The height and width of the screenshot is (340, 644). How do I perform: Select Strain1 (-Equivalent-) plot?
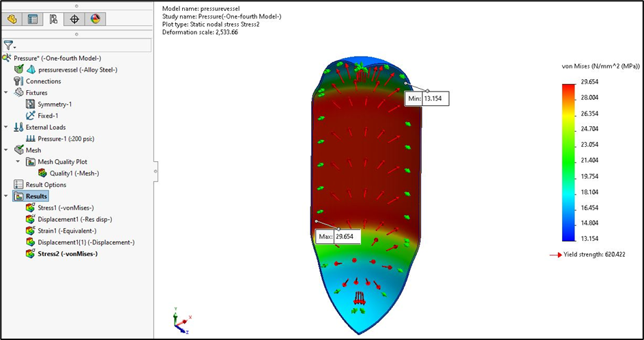coord(67,231)
